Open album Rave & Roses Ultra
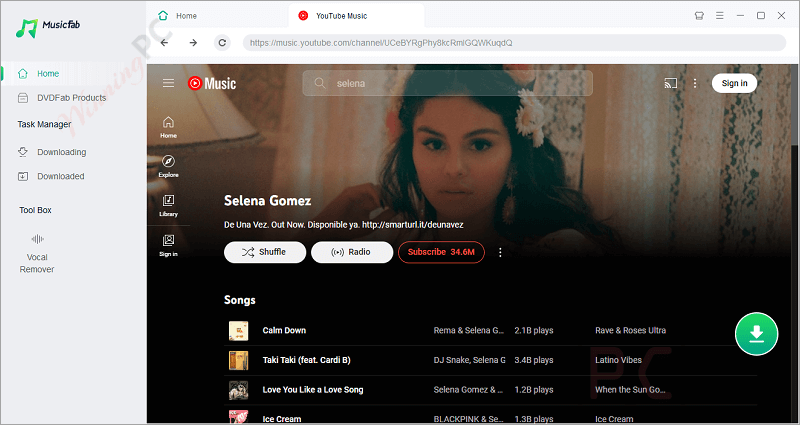This screenshot has width=800, height=425. coord(630,331)
